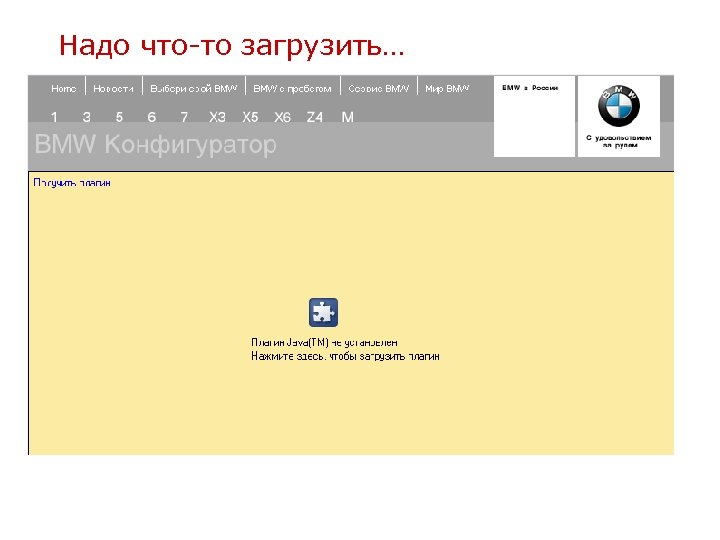720x540 pixels.
Task: Click 'Нажмите здесь, чтобы загрузить плагин' text
Action: point(345,356)
